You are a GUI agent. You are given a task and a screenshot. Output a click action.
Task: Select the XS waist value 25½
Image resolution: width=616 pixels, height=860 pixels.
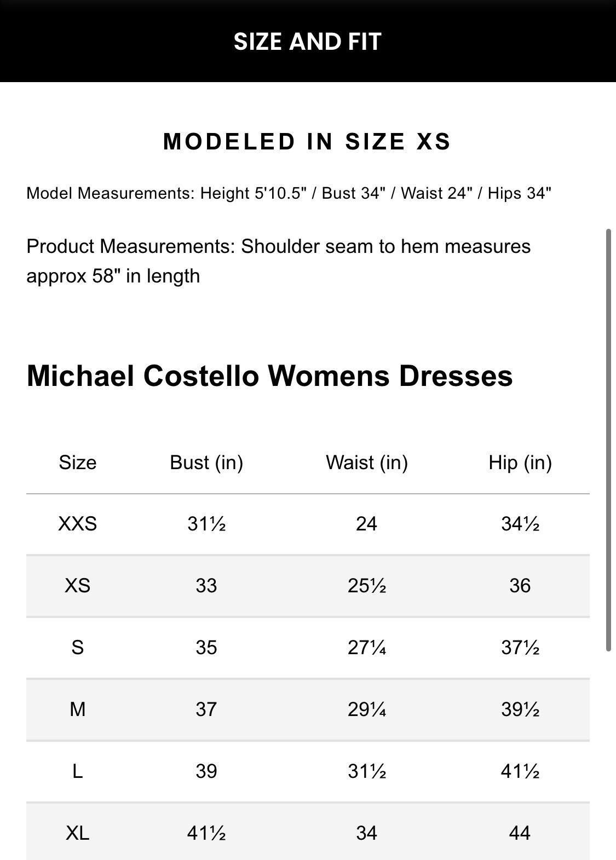tap(367, 586)
